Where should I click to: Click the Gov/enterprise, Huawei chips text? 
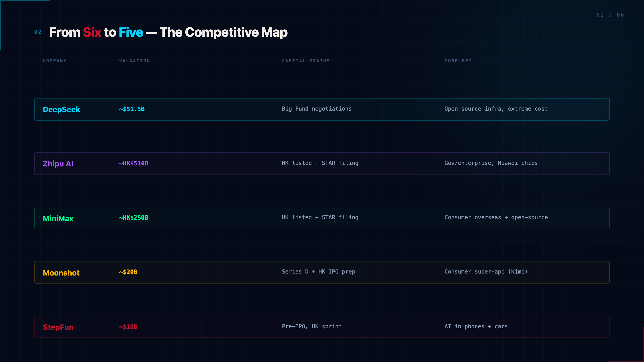click(491, 163)
